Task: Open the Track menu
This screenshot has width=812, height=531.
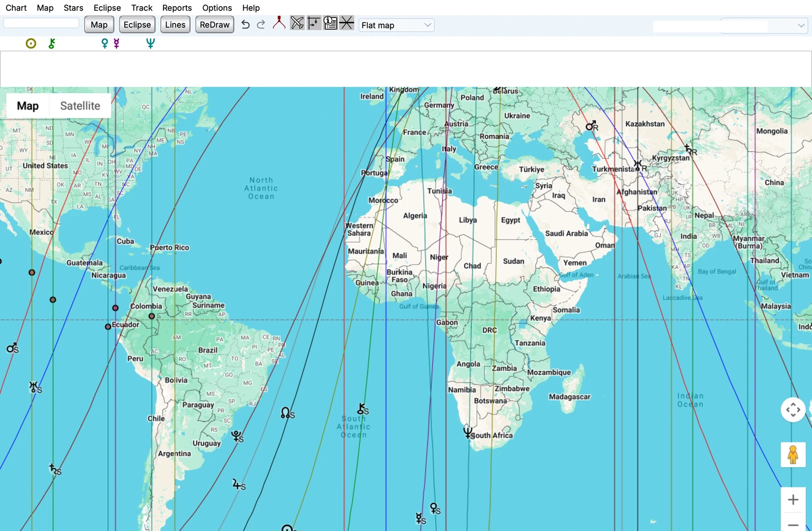Action: pyautogui.click(x=142, y=8)
